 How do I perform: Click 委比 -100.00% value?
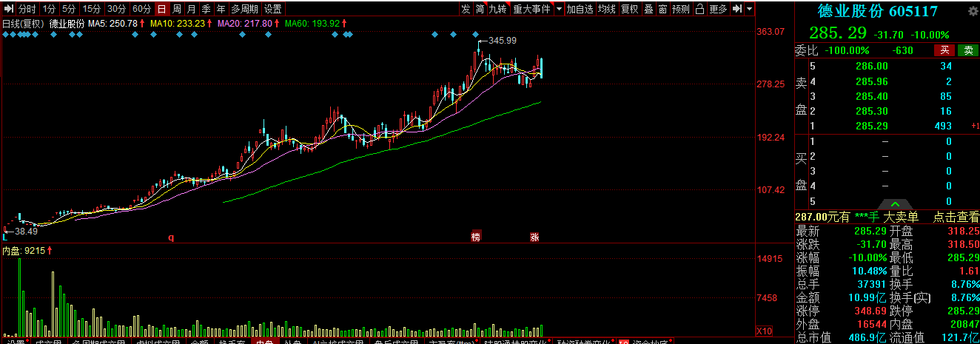tap(846, 50)
